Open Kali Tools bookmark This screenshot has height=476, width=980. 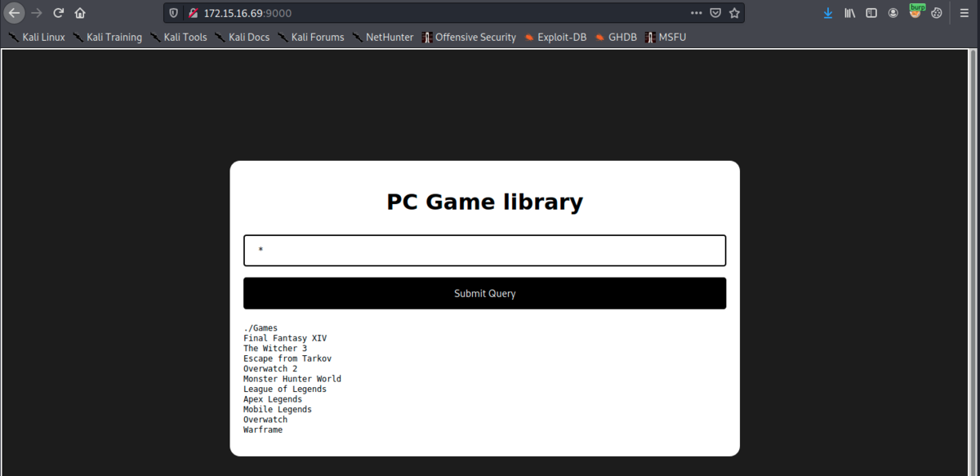point(178,37)
